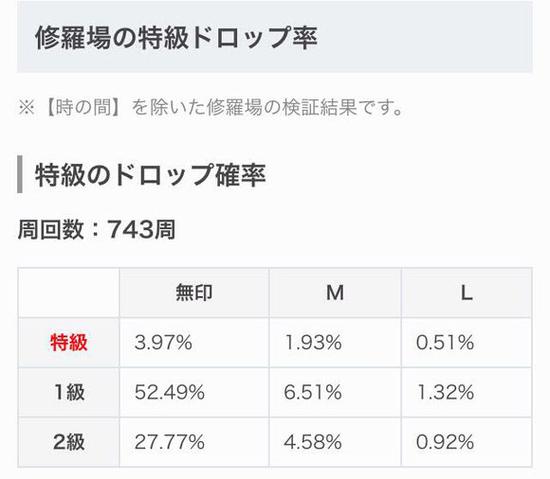The image size is (550, 479).
Task: Click the 0.92% cell
Action: pyautogui.click(x=467, y=442)
